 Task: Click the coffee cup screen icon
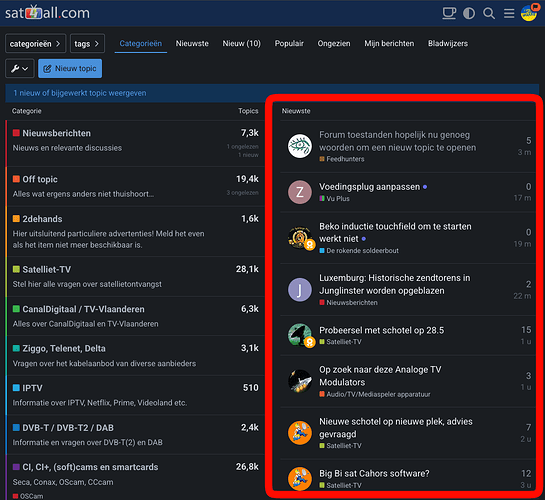click(449, 14)
